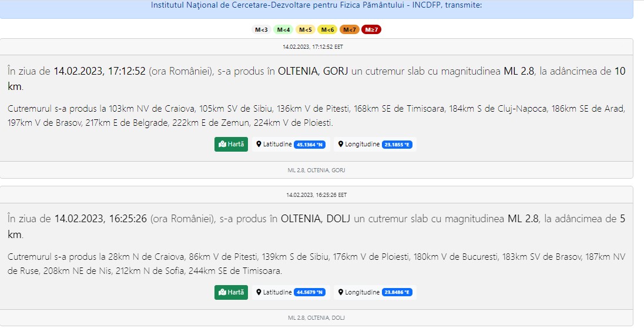Screen dimensions: 644x328
Task: Click pin icon beside Longitudine in Gorj entry
Action: pos(341,144)
